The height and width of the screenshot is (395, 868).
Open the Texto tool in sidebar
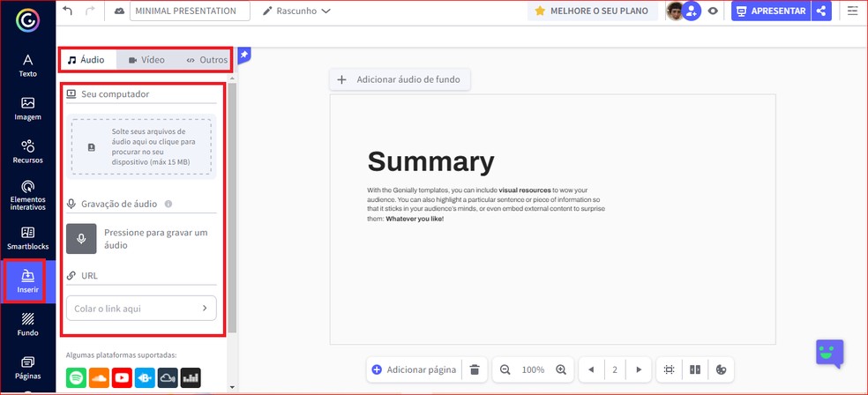point(27,65)
